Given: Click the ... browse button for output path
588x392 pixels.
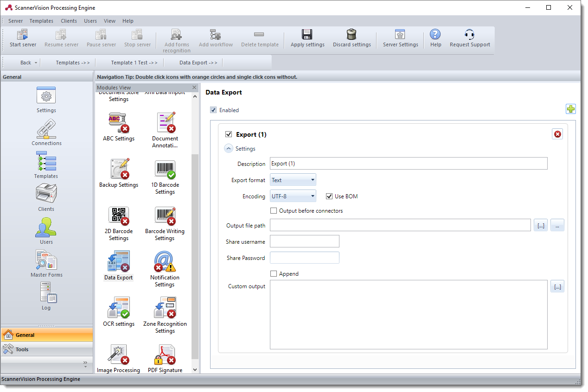Looking at the screenshot, I should (557, 226).
